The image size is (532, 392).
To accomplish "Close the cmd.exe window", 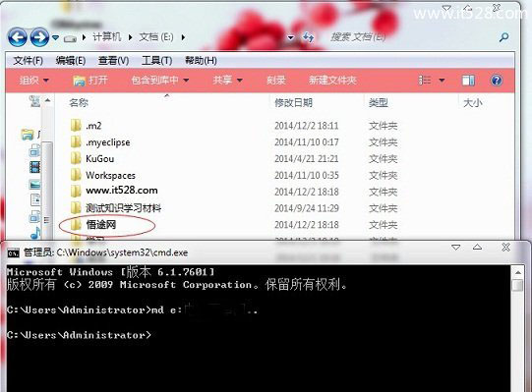I will [x=505, y=248].
